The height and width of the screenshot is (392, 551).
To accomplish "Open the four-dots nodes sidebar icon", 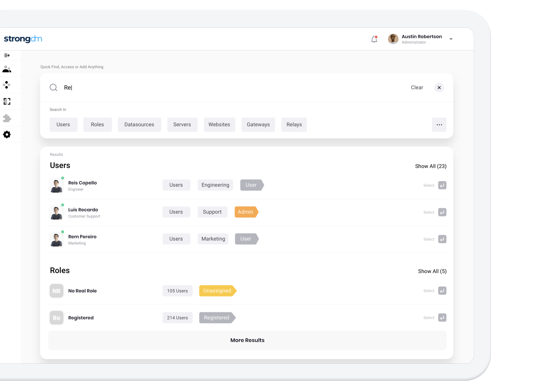I will (7, 85).
